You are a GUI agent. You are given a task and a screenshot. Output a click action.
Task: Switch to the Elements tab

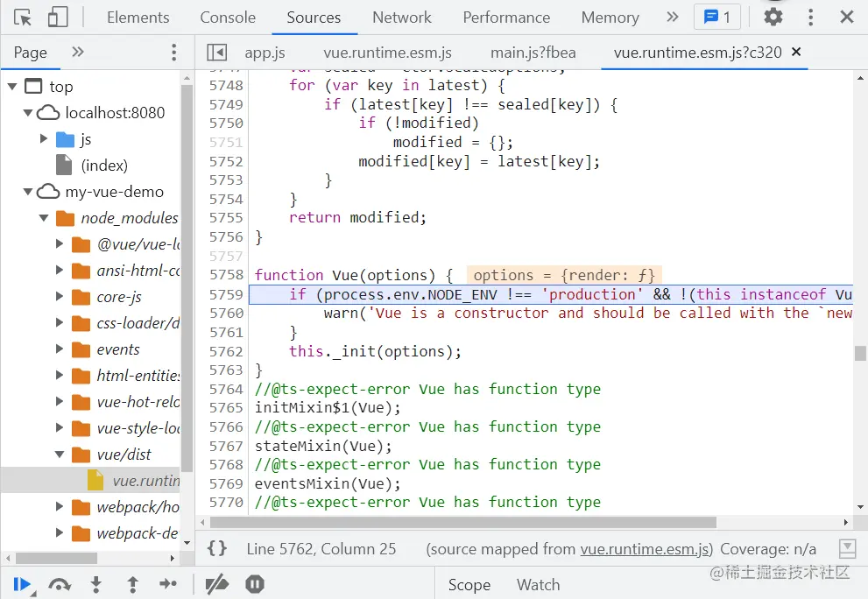[138, 18]
